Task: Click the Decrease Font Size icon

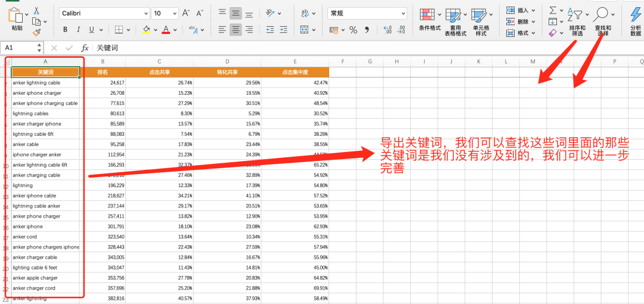Action: [x=200, y=13]
